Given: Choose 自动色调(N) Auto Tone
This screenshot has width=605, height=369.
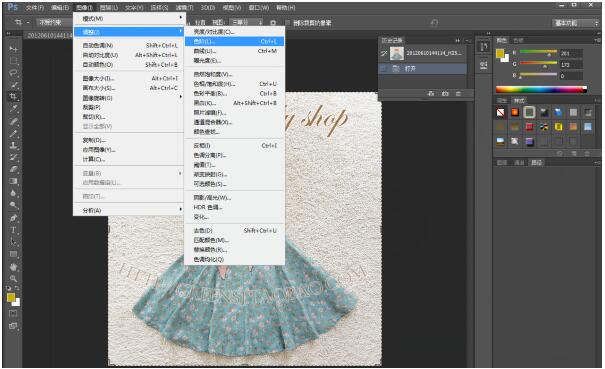Looking at the screenshot, I should coord(129,45).
